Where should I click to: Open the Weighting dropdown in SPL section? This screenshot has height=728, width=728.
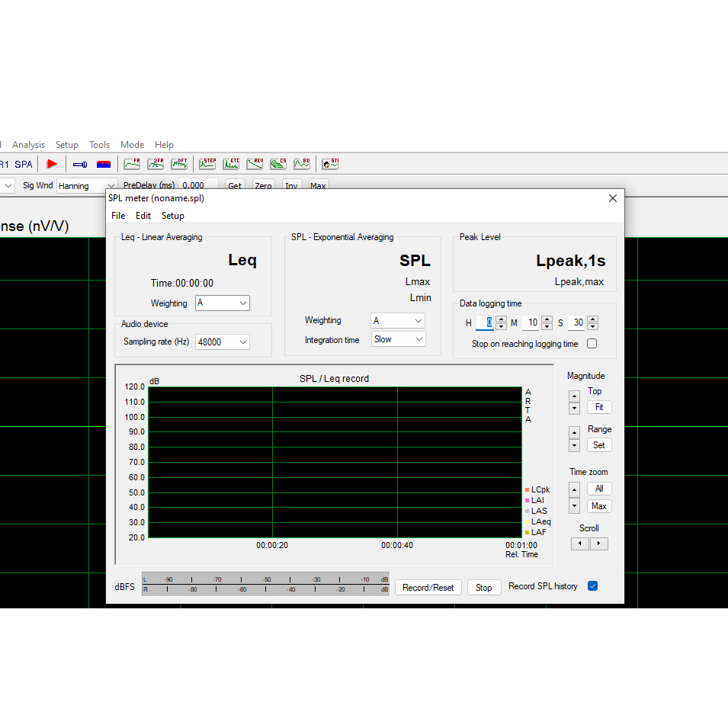coord(397,320)
